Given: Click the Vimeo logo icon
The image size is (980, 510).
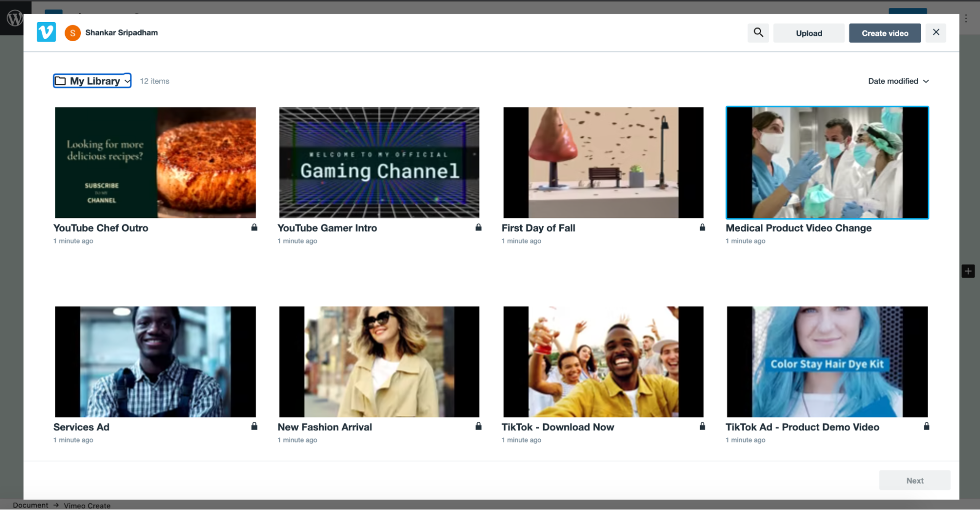Looking at the screenshot, I should click(46, 32).
